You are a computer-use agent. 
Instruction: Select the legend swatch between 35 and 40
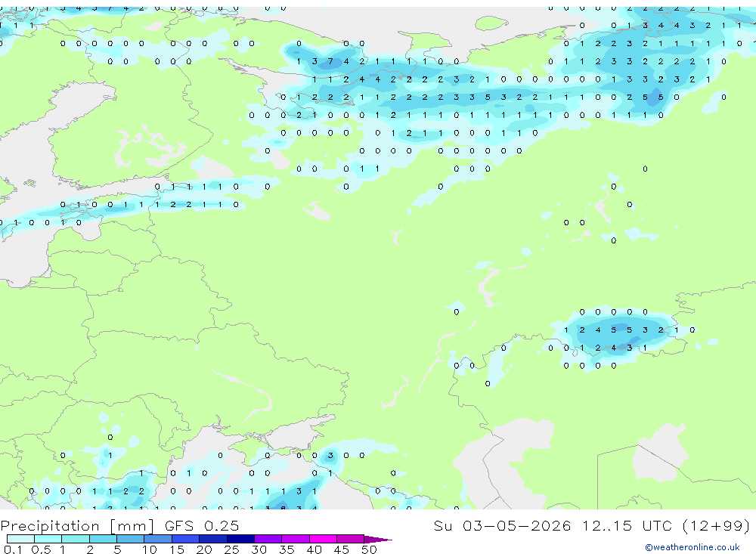tap(296, 539)
